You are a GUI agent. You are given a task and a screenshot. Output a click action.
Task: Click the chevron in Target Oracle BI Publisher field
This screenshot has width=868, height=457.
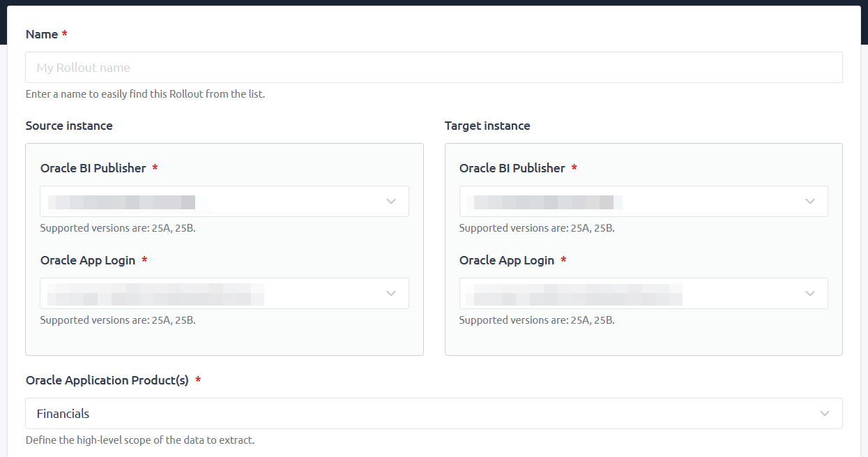click(x=810, y=202)
